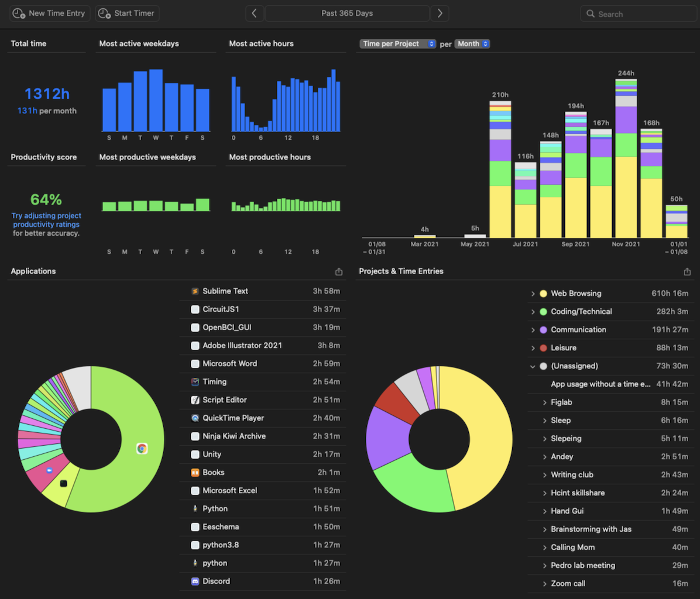Collapse the (Unassigned) project group
Viewport: 700px width, 599px height.
[533, 366]
